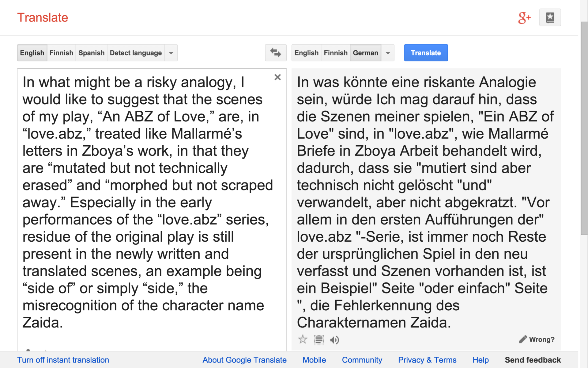588x368 pixels.
Task: Click Turn off instant translation link
Action: coord(63,360)
